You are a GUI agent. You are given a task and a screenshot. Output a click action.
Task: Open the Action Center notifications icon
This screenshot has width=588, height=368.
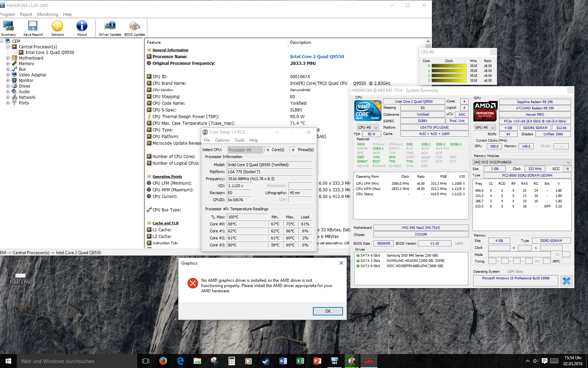point(545,361)
